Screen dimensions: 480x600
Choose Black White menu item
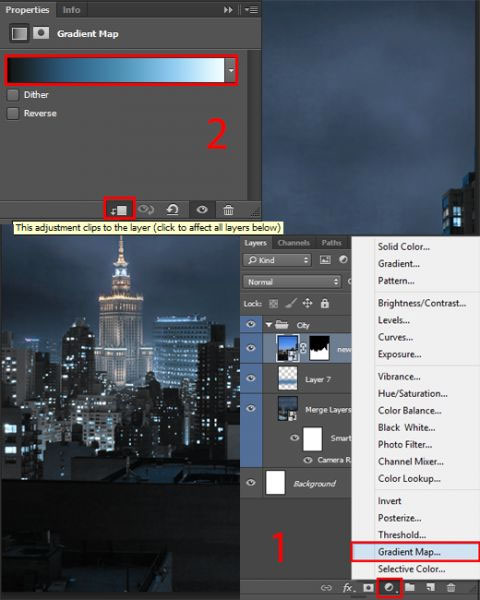(x=406, y=427)
